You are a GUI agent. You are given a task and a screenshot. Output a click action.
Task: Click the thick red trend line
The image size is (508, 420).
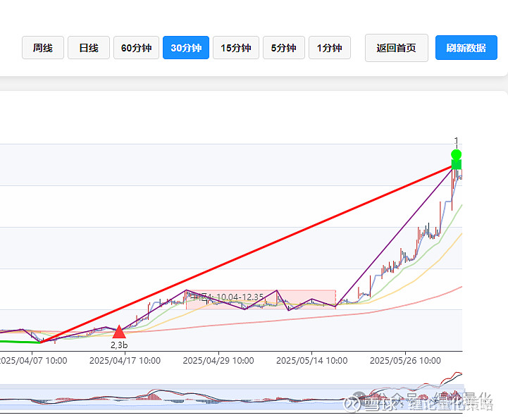tap(246, 254)
